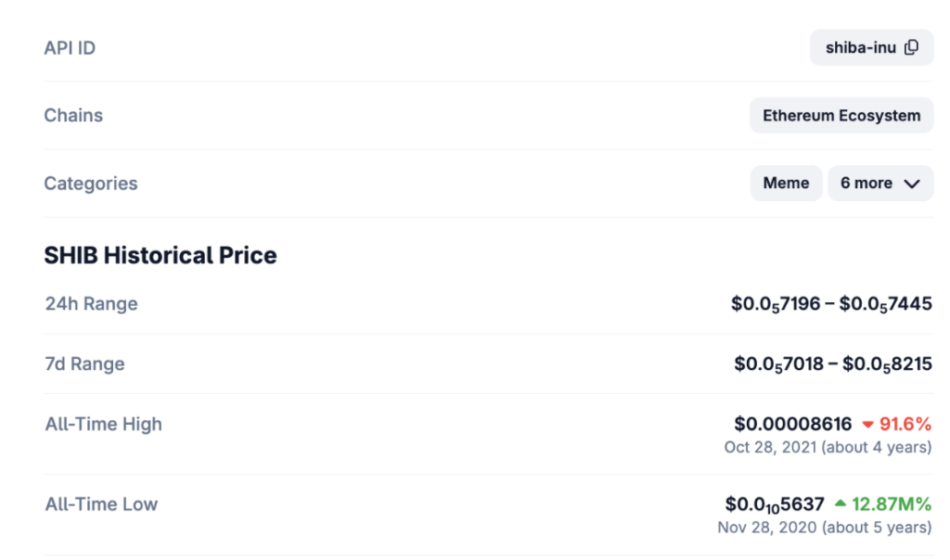Open the Ethereum Ecosystem chain link
Viewport: 950px width, 560px height.
tap(841, 116)
